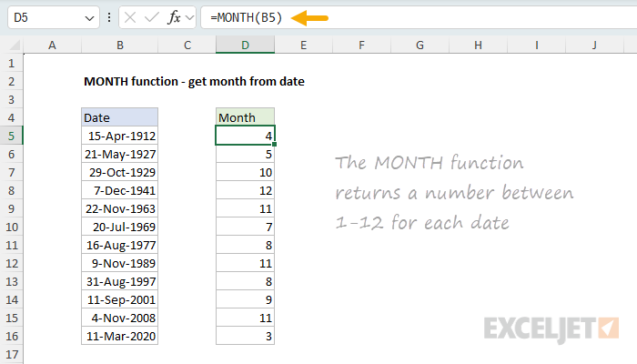
Task: Select cell with date 9-Nov-1989
Action: coord(120,263)
